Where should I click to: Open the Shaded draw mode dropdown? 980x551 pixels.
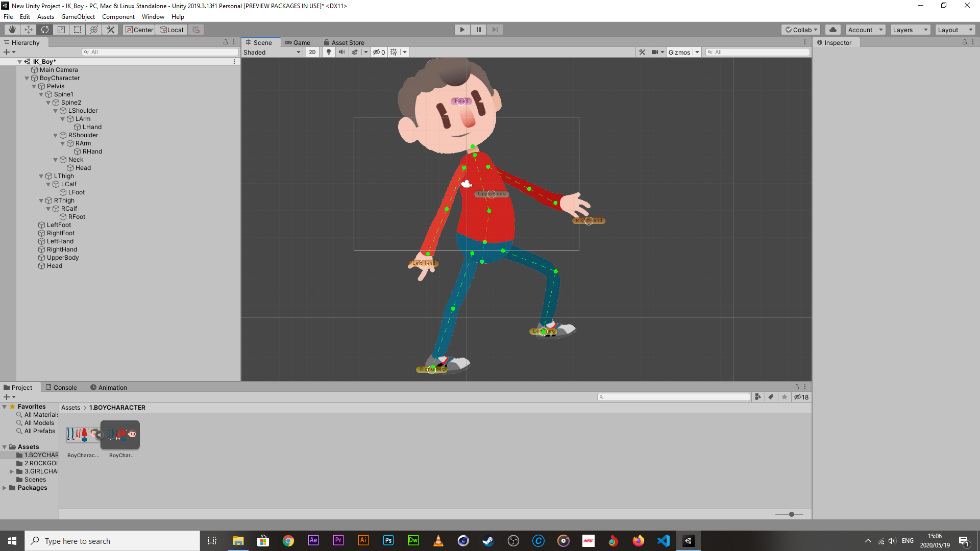click(x=272, y=52)
